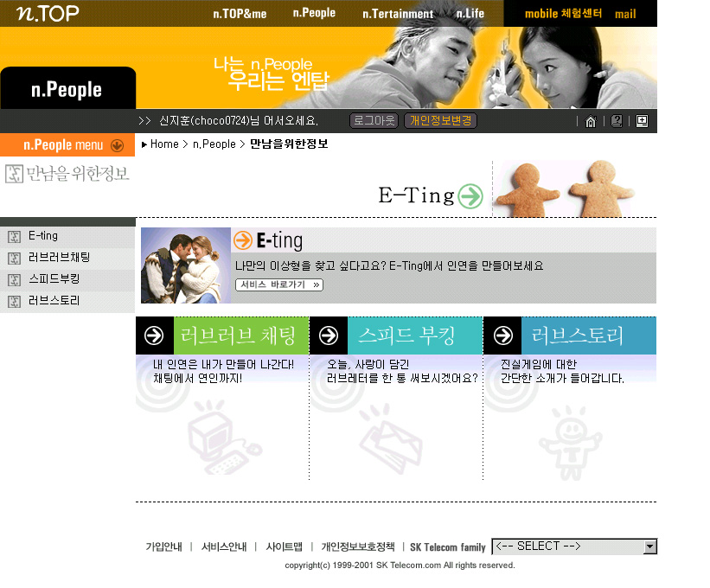Click the 개인정보보호정책 footer link

click(358, 546)
